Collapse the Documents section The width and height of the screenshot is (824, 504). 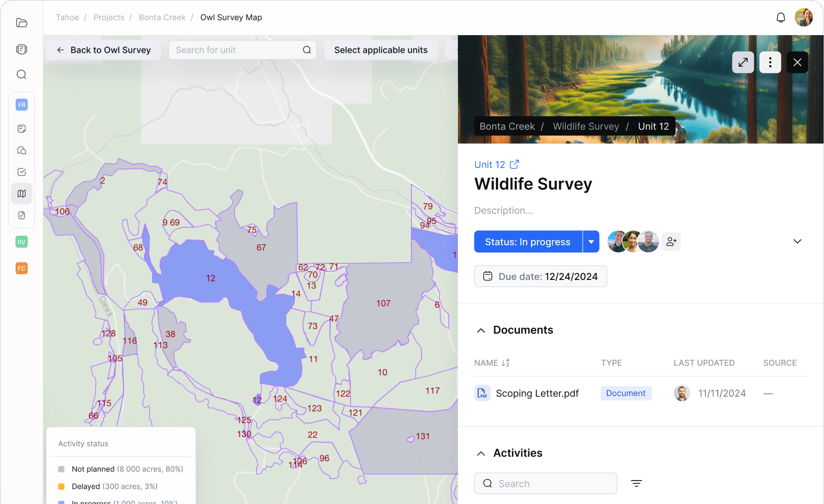[x=480, y=330]
